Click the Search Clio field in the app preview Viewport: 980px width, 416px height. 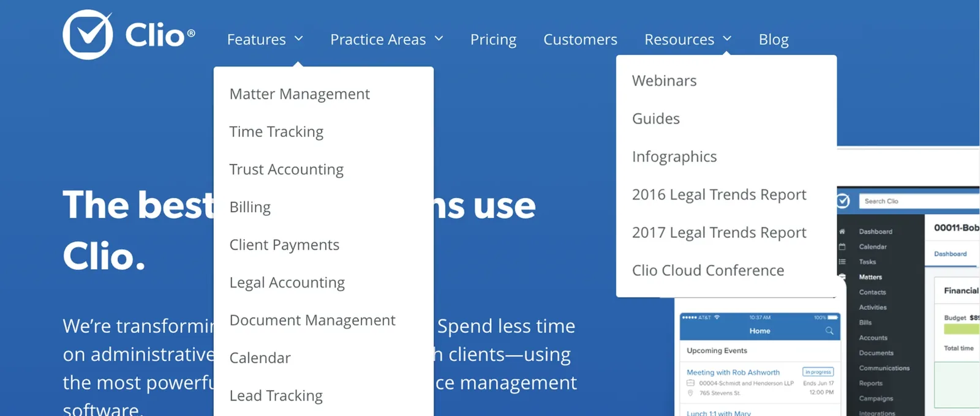919,201
